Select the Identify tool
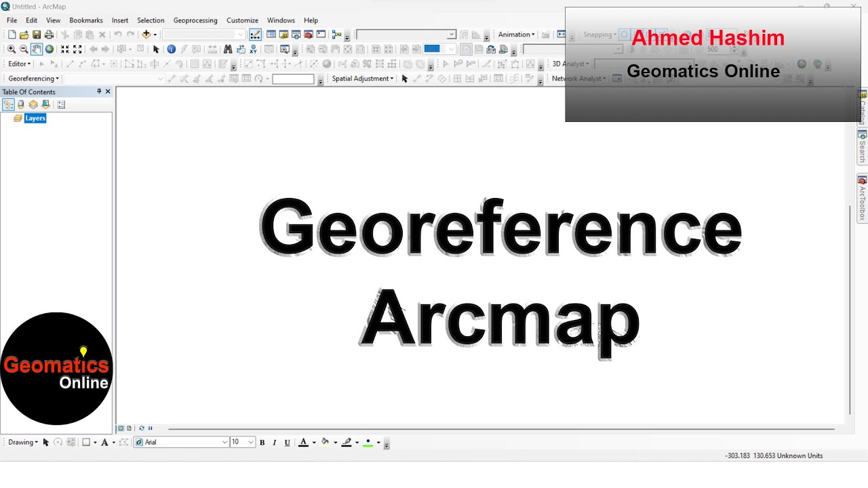 pos(171,49)
